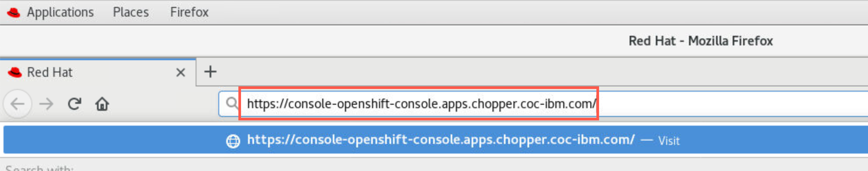Select the suggested console-openshift URL link
This screenshot has height=171, width=868.
coord(441,140)
